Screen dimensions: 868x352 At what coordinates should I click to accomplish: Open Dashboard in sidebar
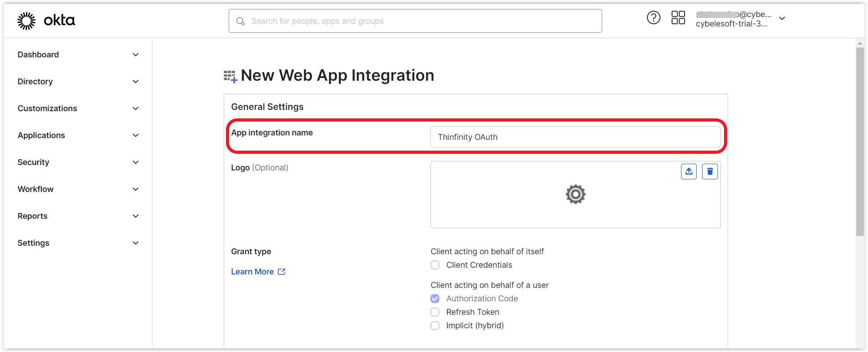pos(38,55)
